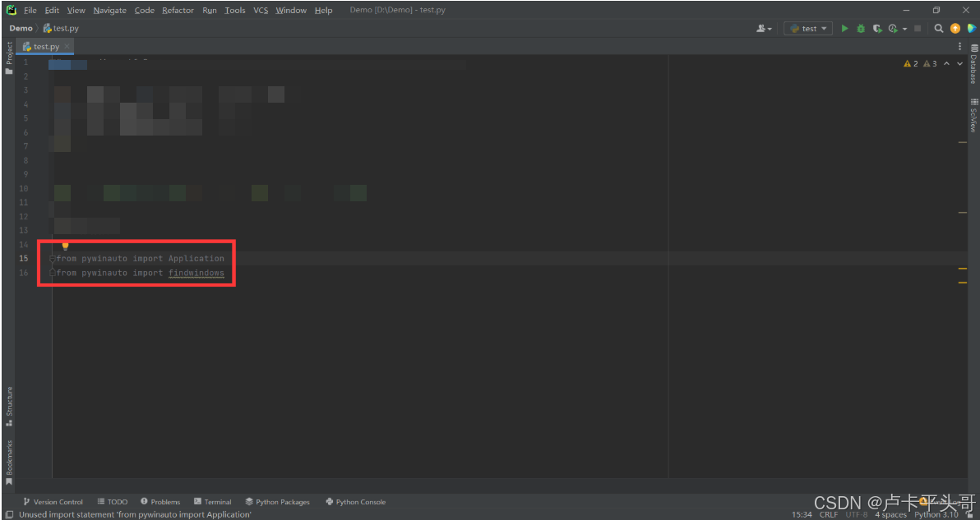Start debugging with the green bug icon
The height and width of the screenshot is (520, 980).
861,28
